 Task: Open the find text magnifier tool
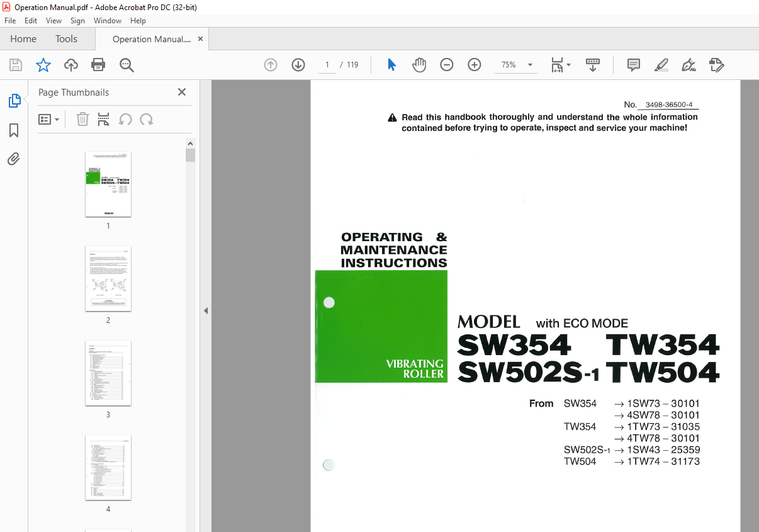click(126, 65)
